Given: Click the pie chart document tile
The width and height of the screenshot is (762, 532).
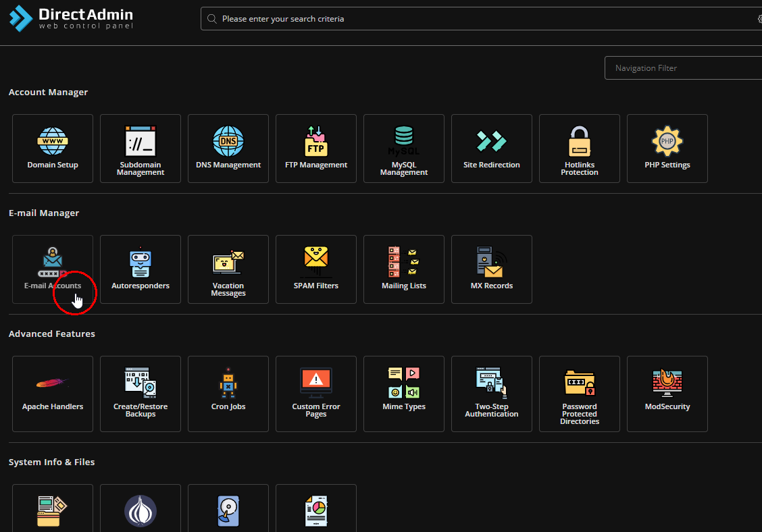Looking at the screenshot, I should click(x=316, y=508).
